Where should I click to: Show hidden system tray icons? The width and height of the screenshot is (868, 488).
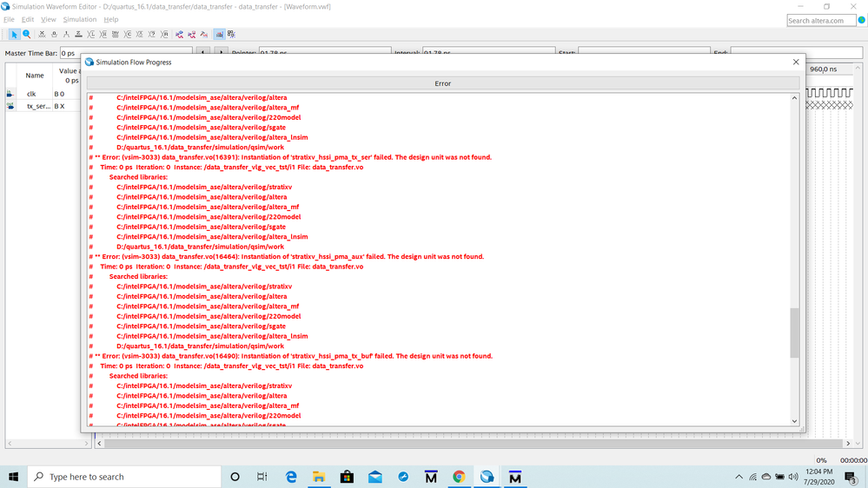pyautogui.click(x=739, y=477)
